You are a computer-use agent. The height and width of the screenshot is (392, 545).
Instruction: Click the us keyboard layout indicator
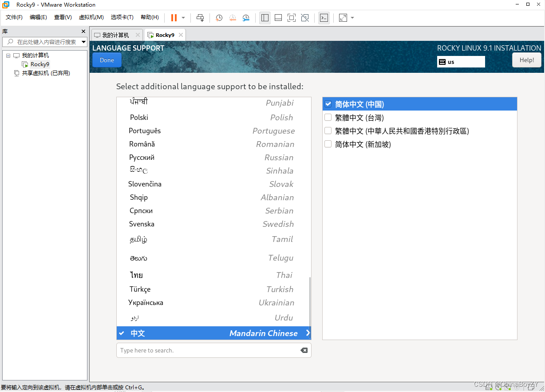point(461,62)
